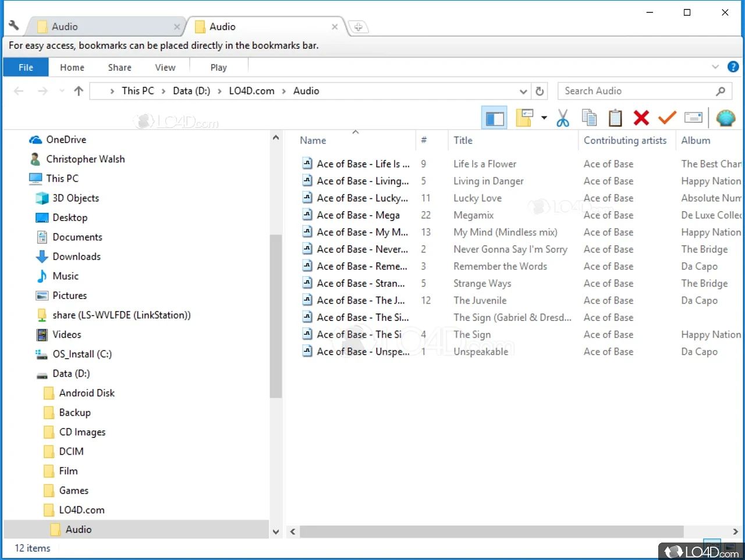745x560 pixels.
Task: Select Downloads in the tree
Action: [x=76, y=256]
